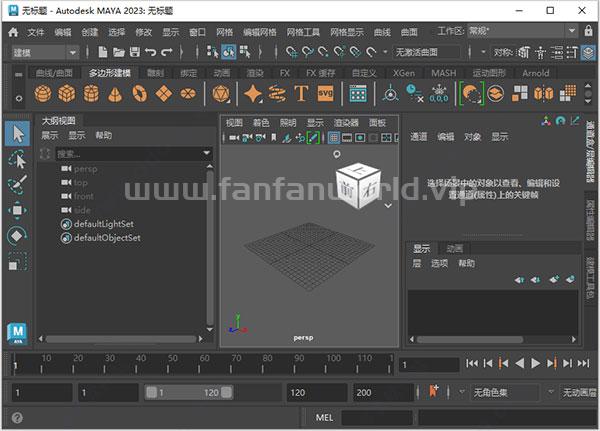Create a polygon sphere from shelf
The image size is (600, 431).
[x=43, y=94]
